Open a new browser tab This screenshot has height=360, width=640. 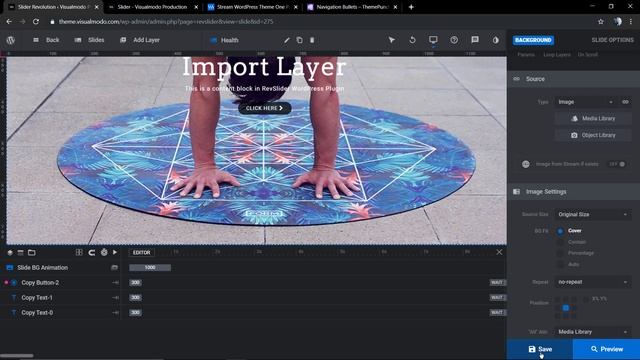[x=411, y=7]
